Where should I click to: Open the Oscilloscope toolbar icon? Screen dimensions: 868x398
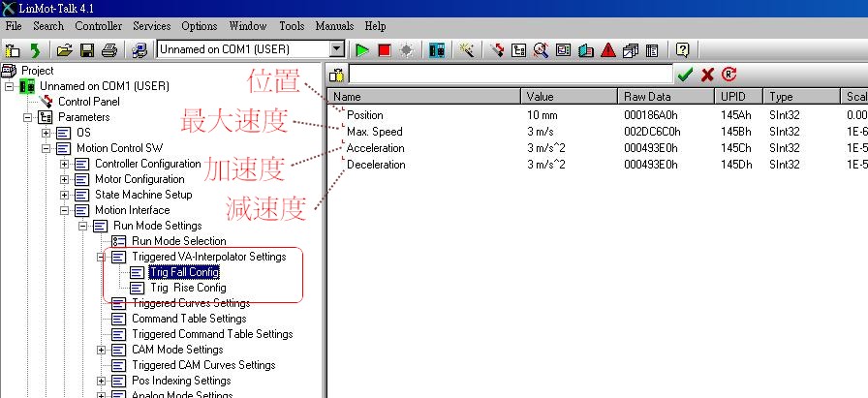pyautogui.click(x=563, y=50)
